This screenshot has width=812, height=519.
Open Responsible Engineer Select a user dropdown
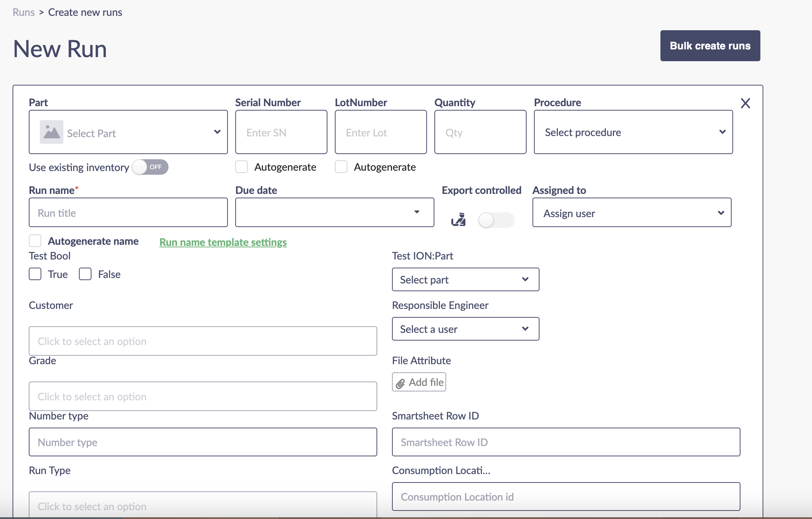[465, 329]
